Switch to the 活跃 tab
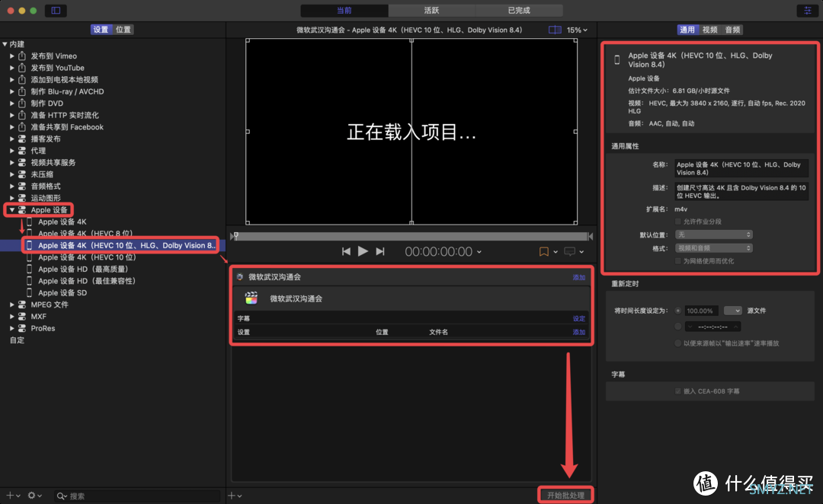The width and height of the screenshot is (823, 504). [x=431, y=11]
